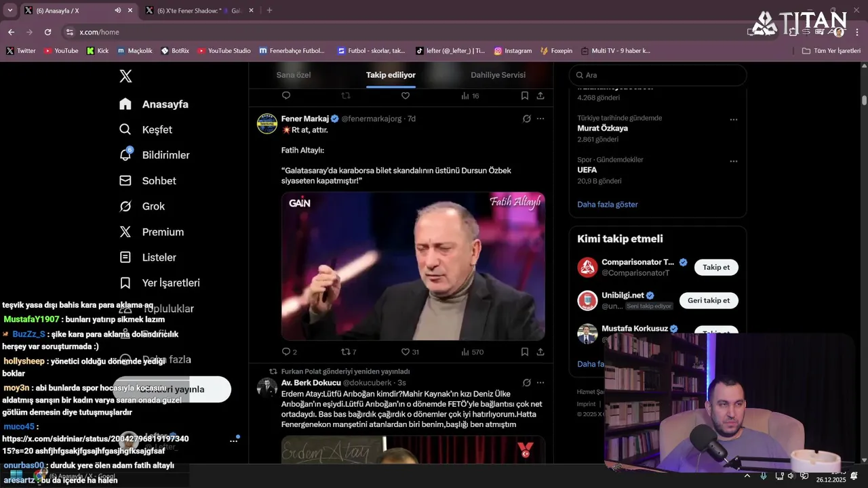
Task: Open the Murat Özkaya trending topic
Action: point(602,128)
